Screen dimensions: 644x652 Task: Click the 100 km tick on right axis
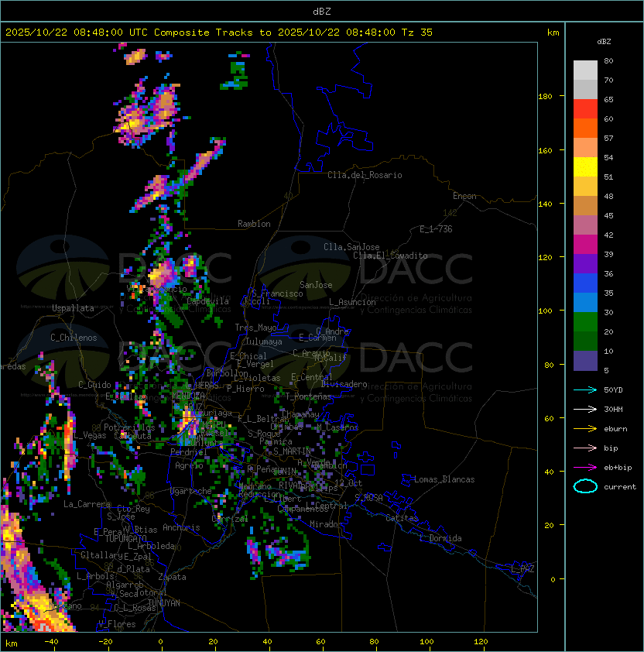[x=545, y=311]
